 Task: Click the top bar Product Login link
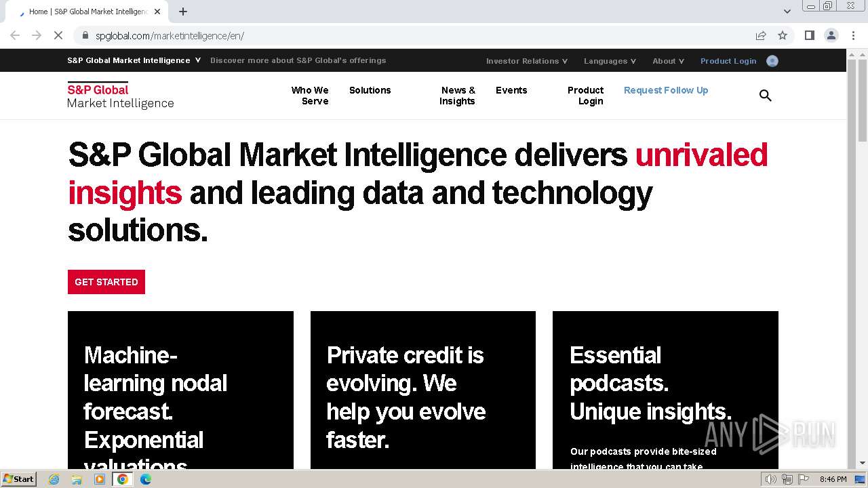[x=728, y=61]
